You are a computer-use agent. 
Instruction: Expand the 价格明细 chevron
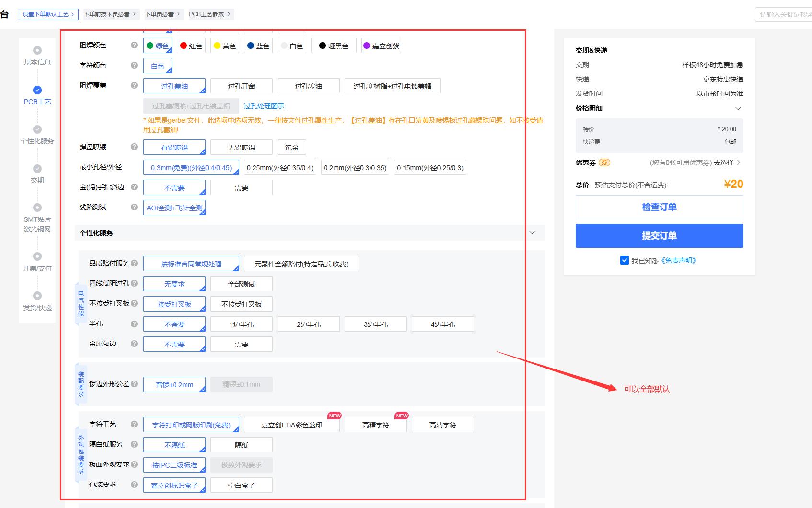(738, 108)
